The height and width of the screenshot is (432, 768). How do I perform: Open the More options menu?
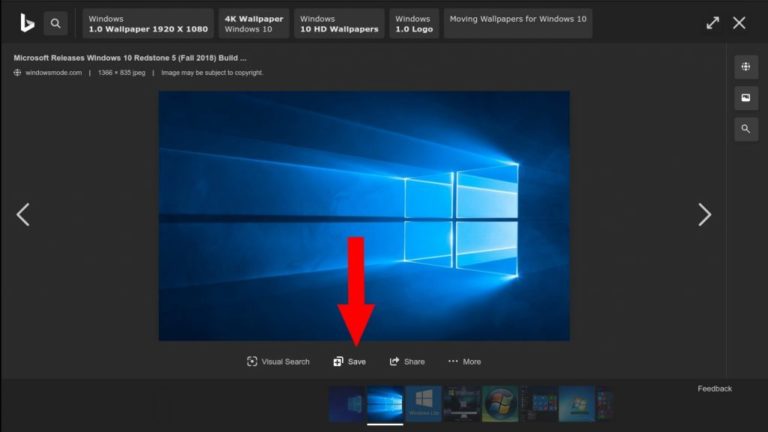point(464,362)
